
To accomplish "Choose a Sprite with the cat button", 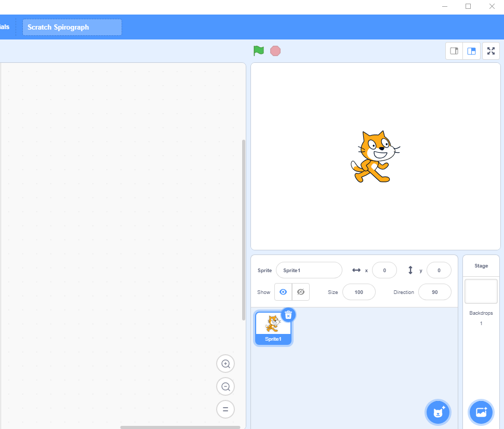I will pos(438,412).
